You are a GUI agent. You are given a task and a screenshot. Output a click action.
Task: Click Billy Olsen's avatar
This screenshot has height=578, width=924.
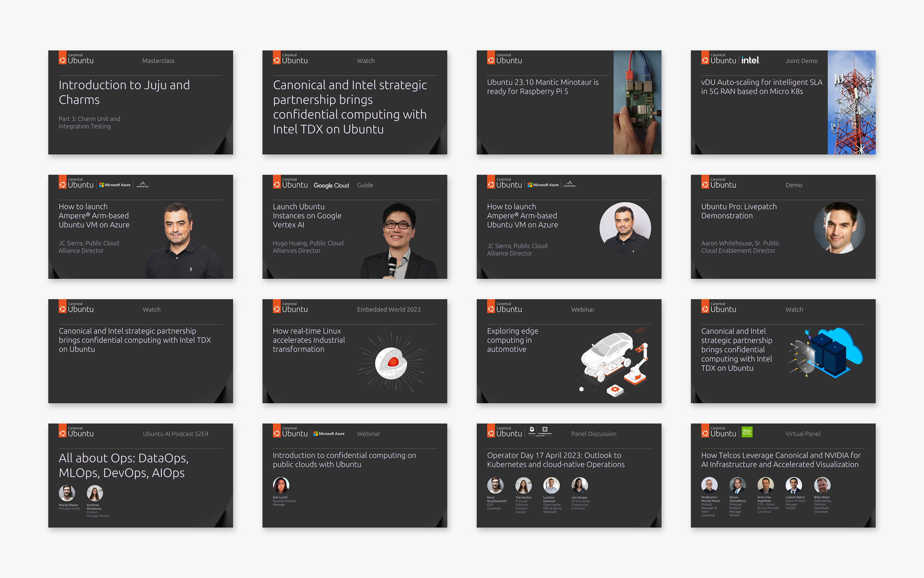point(822,485)
